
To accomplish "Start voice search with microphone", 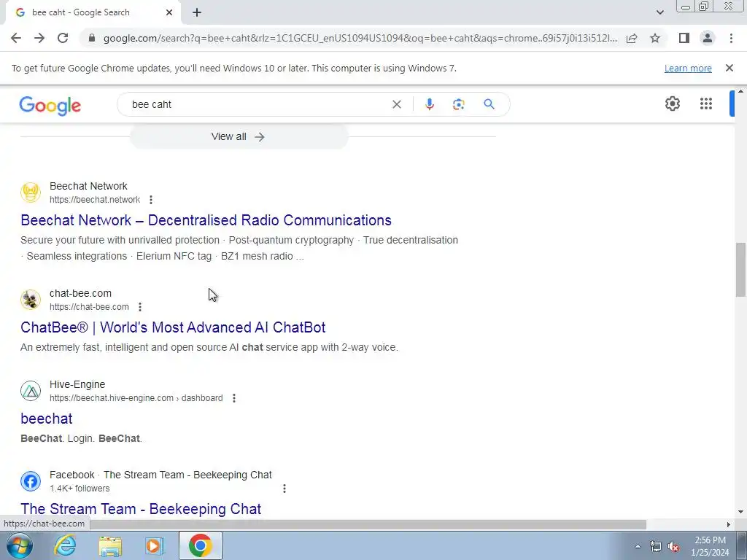I will click(429, 104).
